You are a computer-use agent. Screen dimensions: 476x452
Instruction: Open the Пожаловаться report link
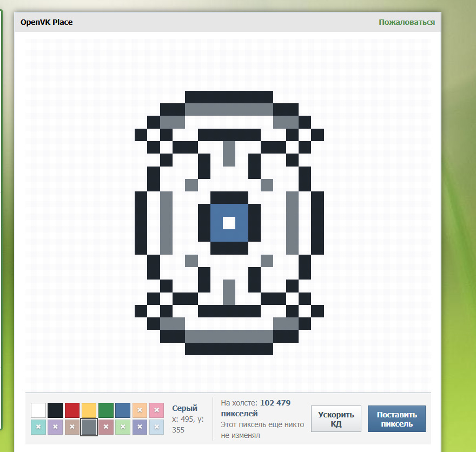click(x=407, y=22)
